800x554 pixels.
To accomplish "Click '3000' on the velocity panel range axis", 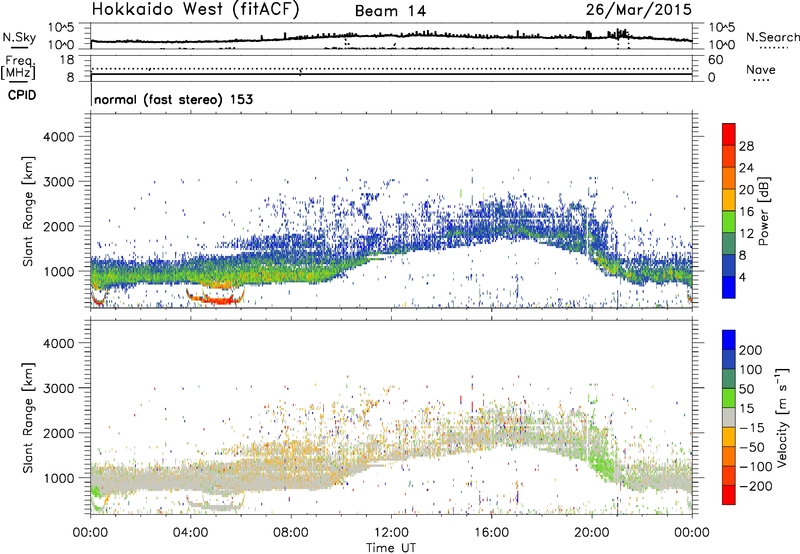I will (58, 388).
